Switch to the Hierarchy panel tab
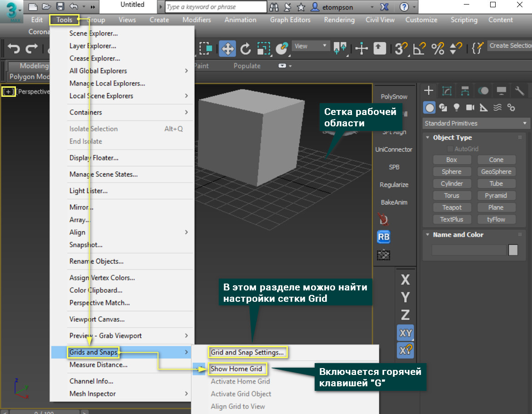Viewport: 532px width, 414px height. tap(465, 90)
